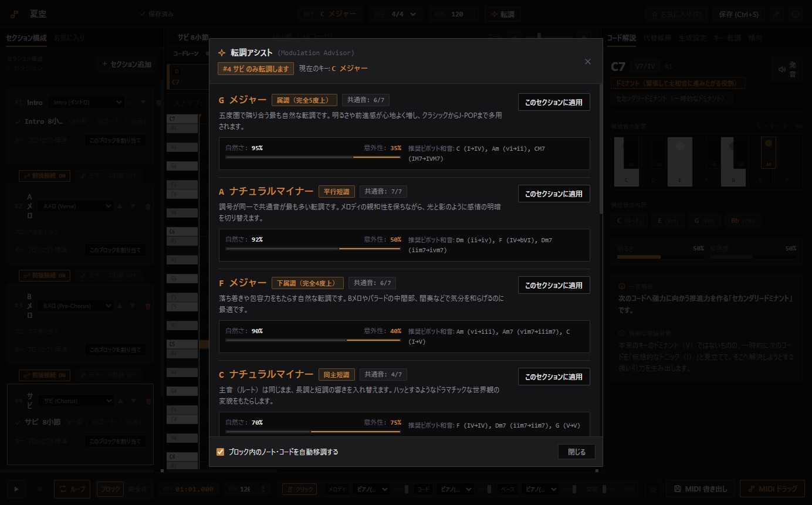Toggle 前後接続 ON between Aメロ and Bメロ
This screenshot has height=505, width=812.
(x=45, y=275)
